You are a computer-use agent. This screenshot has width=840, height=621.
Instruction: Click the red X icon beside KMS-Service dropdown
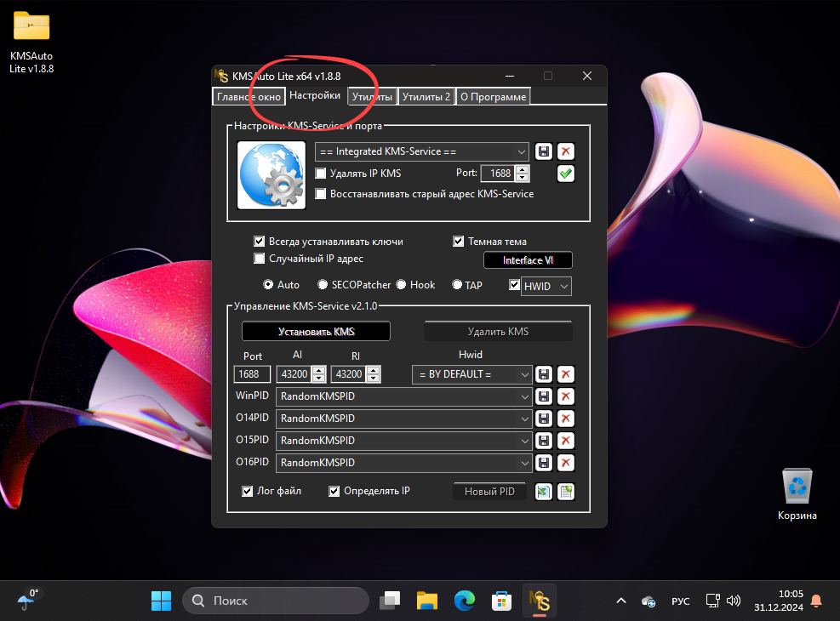tap(565, 151)
